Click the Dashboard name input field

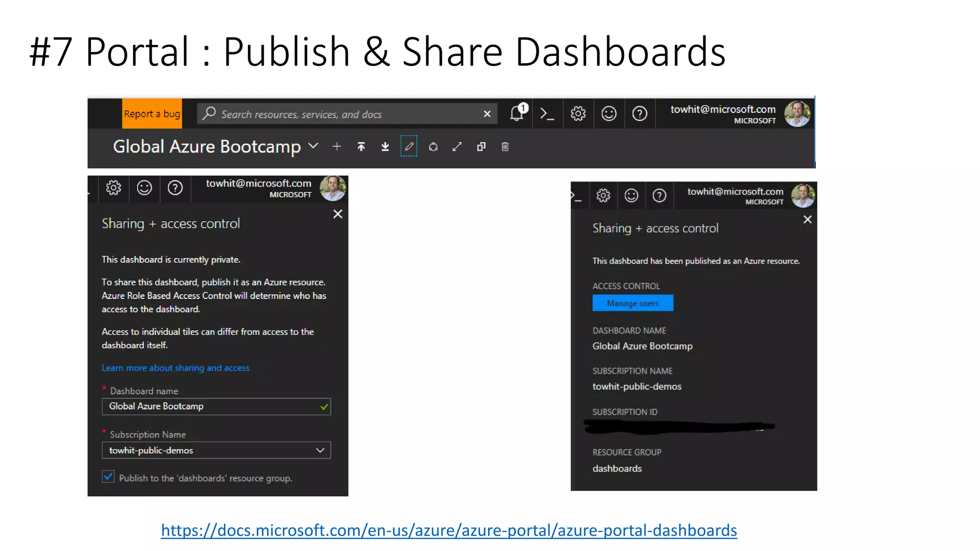coord(216,407)
